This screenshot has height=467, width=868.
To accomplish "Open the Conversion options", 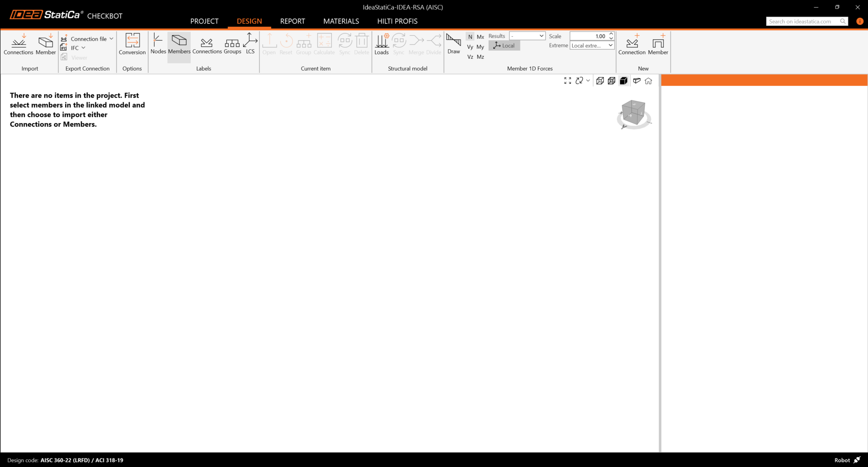I will point(132,44).
